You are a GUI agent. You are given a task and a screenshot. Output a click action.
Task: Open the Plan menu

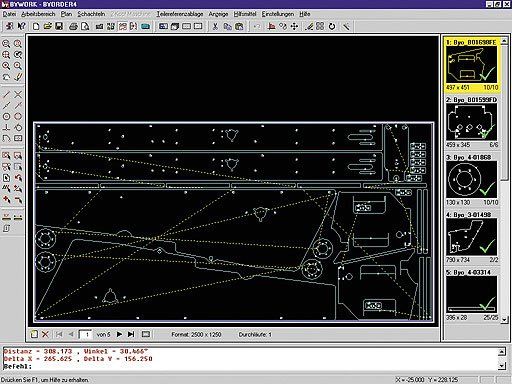click(x=66, y=14)
